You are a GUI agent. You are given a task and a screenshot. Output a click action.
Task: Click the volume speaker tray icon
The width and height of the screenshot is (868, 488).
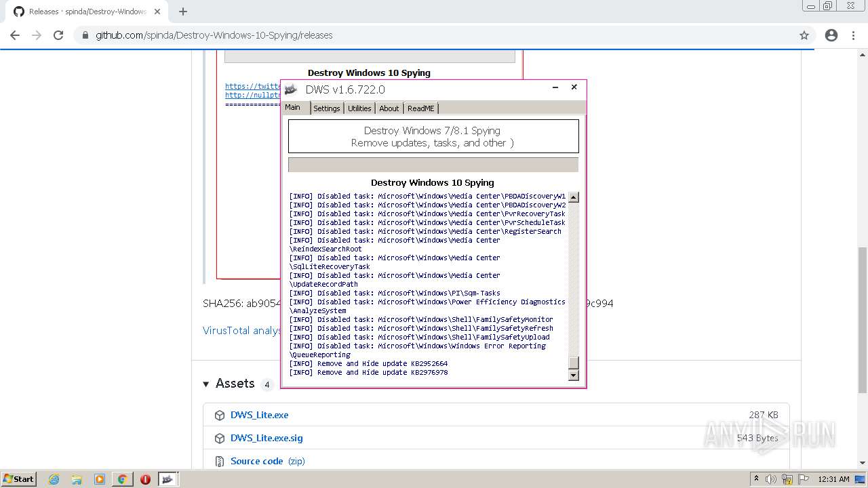click(772, 479)
